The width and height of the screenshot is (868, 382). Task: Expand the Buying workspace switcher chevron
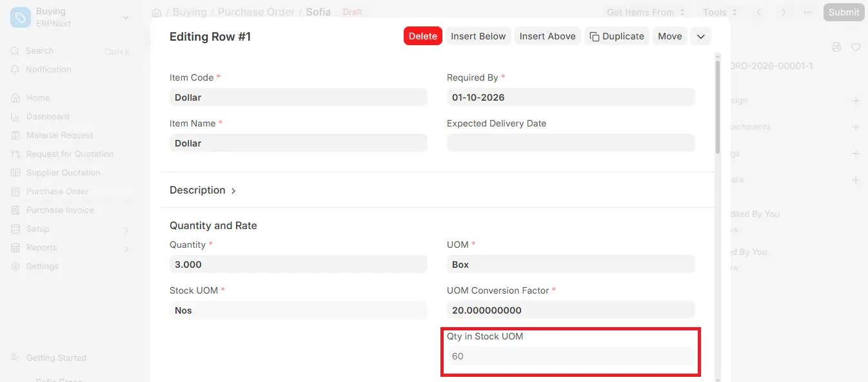125,17
